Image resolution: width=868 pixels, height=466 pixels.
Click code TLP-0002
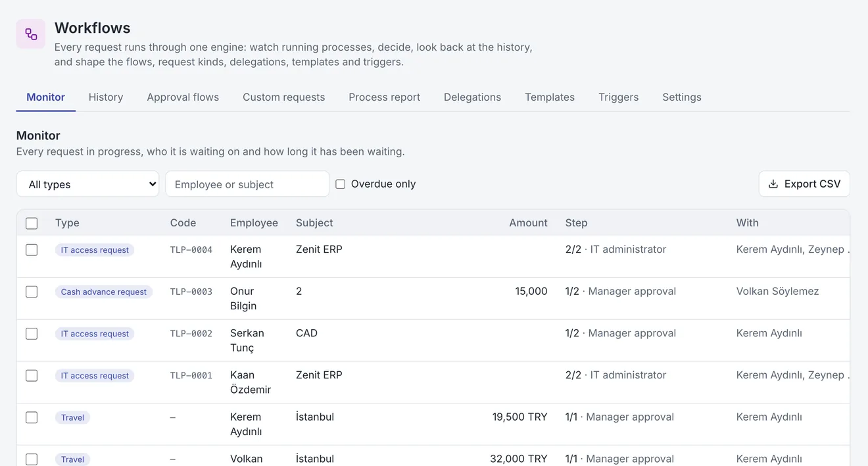click(191, 334)
